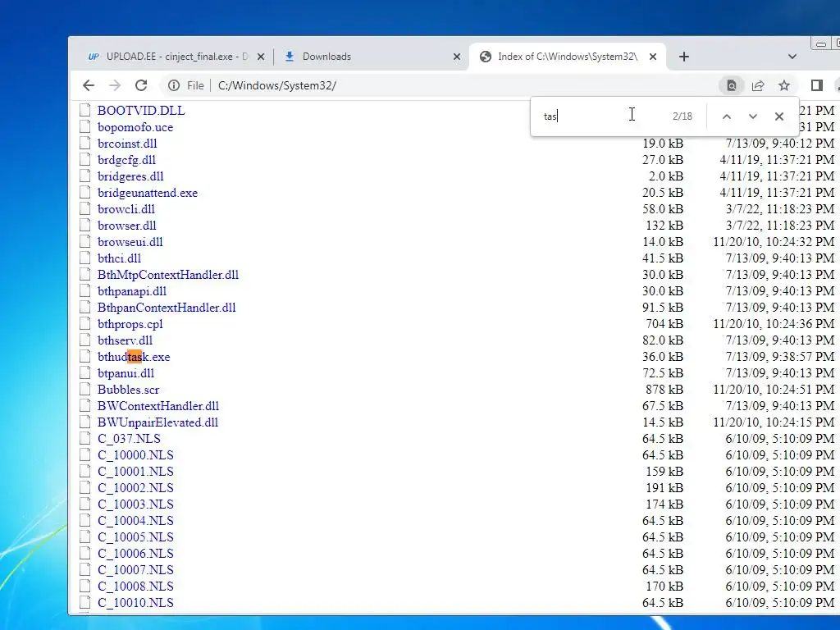Open Bubbles.scr link

(128, 390)
